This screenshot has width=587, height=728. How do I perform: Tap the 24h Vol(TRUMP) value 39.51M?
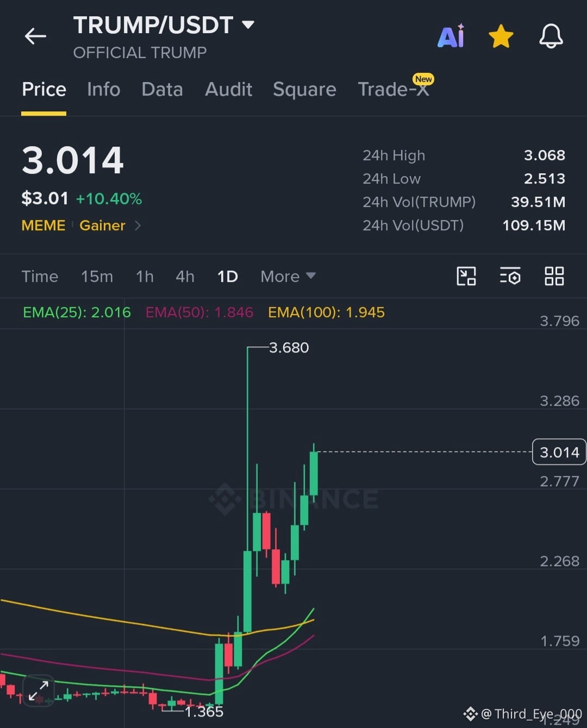pyautogui.click(x=538, y=202)
